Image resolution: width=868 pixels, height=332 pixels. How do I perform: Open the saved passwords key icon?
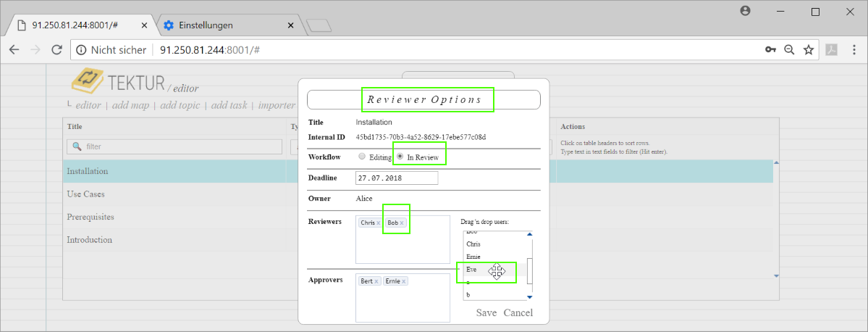pyautogui.click(x=771, y=50)
